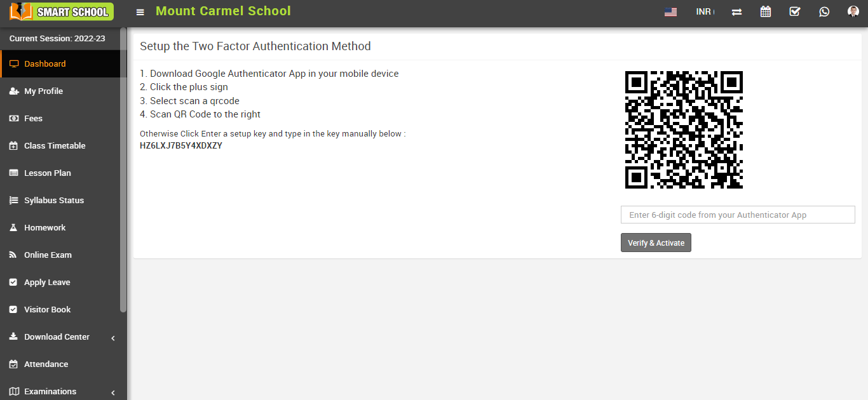Image resolution: width=868 pixels, height=400 pixels.
Task: Open Syllabus Status from the sidebar
Action: tap(54, 200)
